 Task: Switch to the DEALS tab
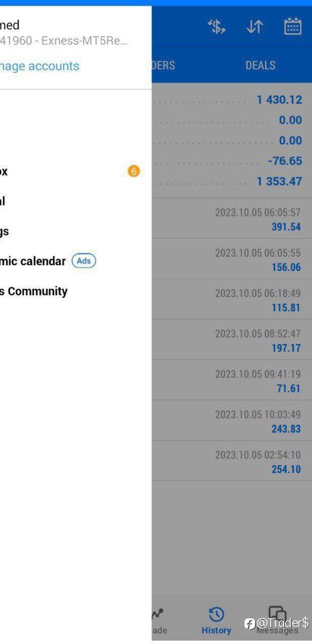(x=260, y=65)
